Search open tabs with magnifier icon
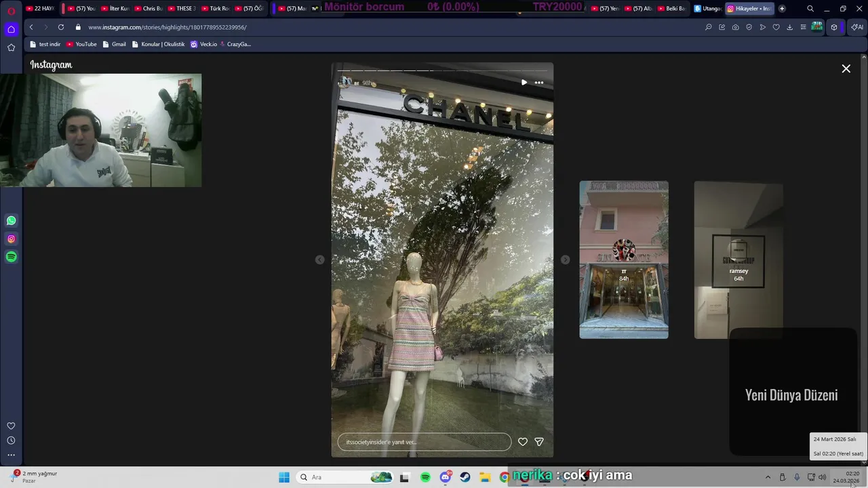The height and width of the screenshot is (488, 868). tap(810, 9)
